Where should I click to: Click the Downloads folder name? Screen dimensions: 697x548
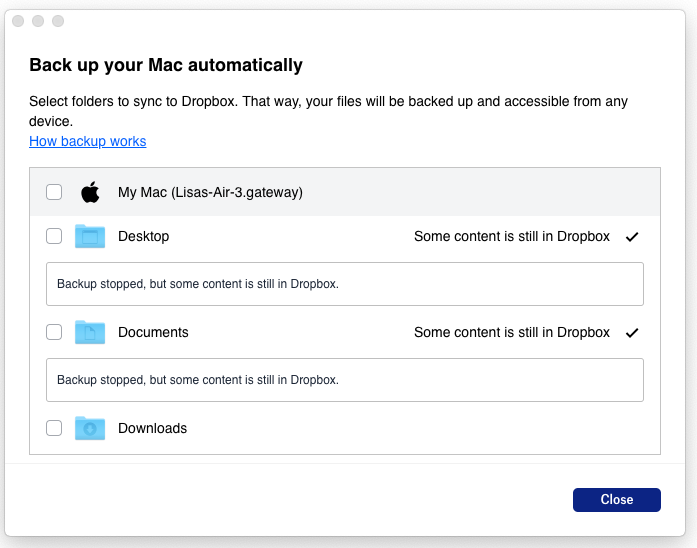(x=152, y=428)
